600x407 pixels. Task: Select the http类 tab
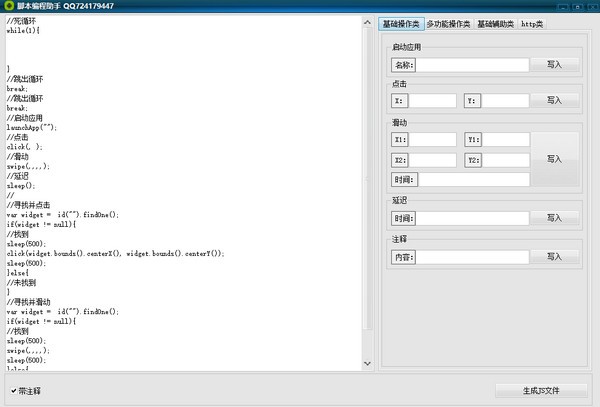pyautogui.click(x=532, y=24)
